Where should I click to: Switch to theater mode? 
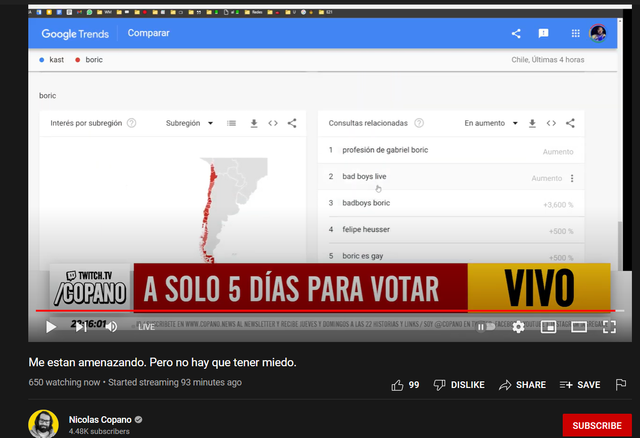[579, 327]
